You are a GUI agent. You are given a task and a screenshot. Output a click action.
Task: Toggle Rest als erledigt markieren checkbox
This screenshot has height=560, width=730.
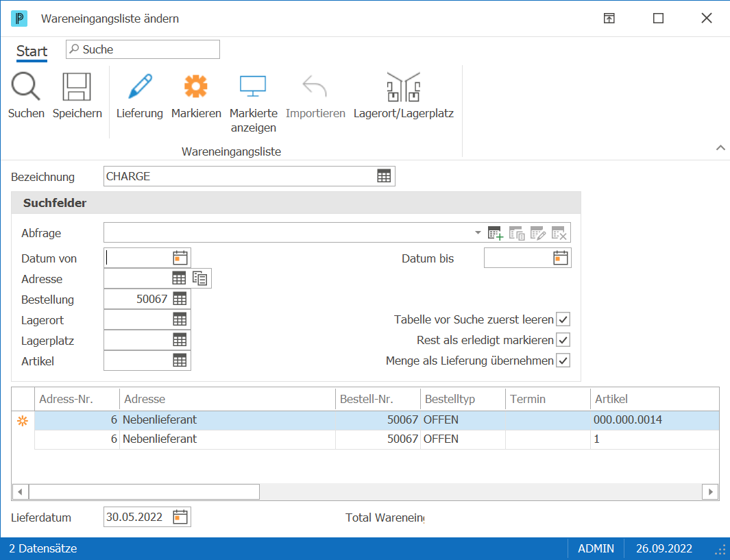563,340
